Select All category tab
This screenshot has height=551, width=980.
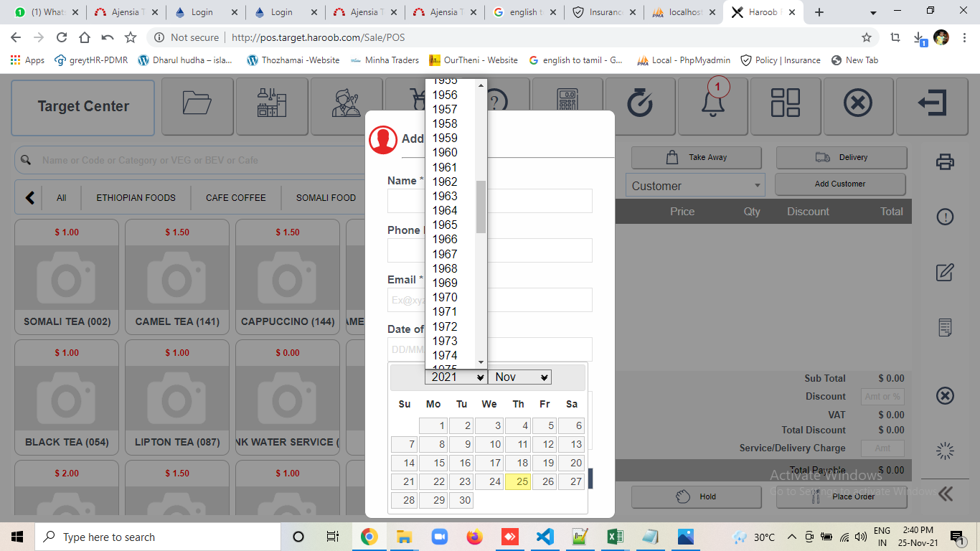click(x=62, y=197)
